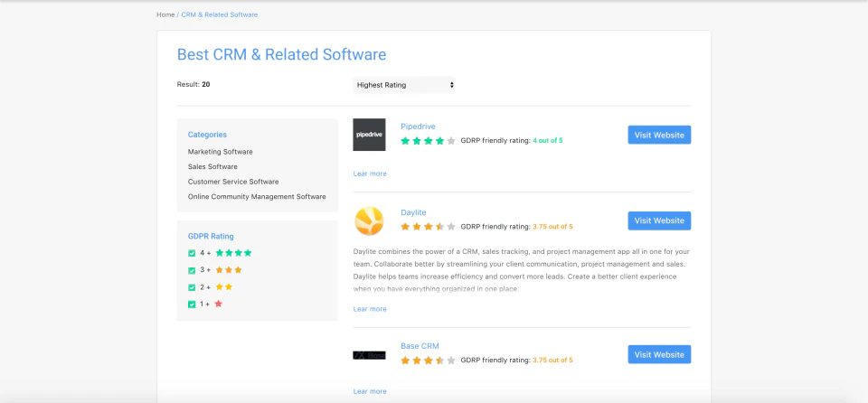Click Pipedrive's green star rating

tap(428, 141)
